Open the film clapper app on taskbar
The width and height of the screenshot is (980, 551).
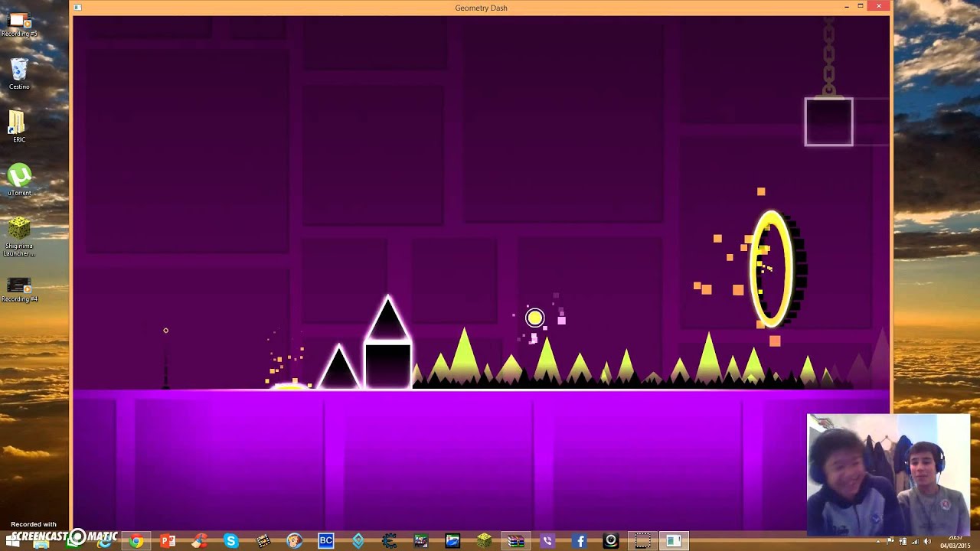(x=263, y=541)
